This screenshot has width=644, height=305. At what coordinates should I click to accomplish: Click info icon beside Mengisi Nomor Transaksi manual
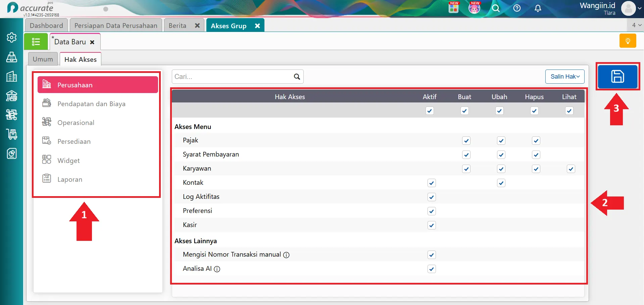286,255
